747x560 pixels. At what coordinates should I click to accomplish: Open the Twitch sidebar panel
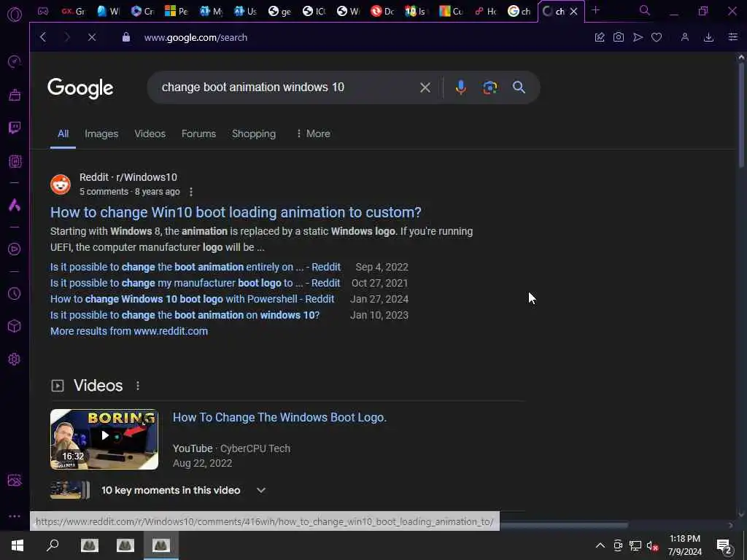[x=15, y=128]
